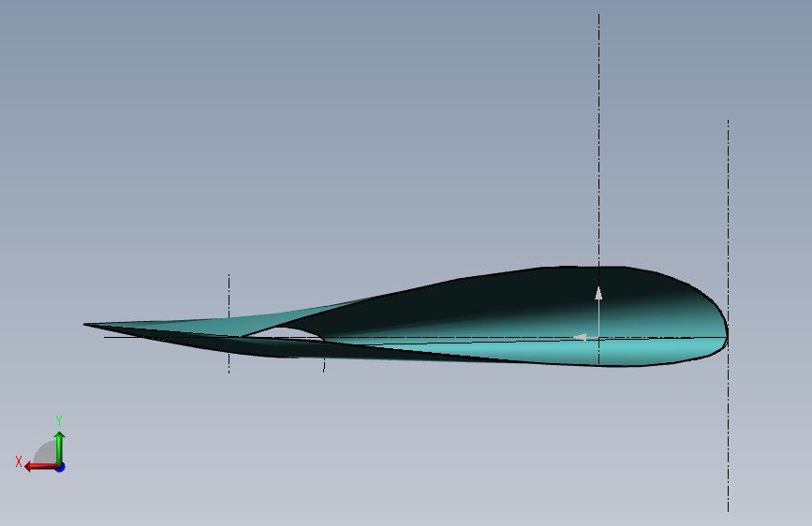Click the red X axis arrow of triad
The height and width of the screenshot is (526, 812).
41,467
